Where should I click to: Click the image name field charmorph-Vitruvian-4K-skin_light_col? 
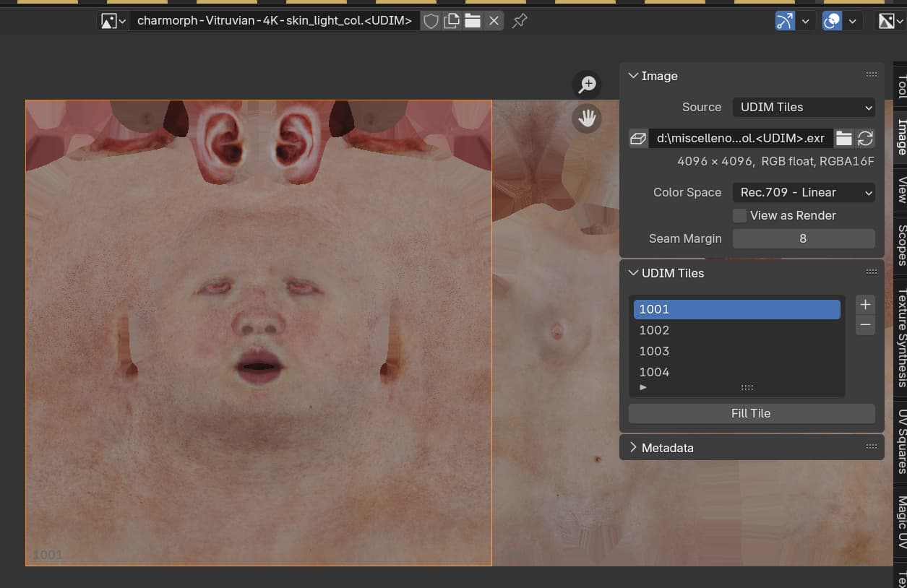(x=275, y=21)
